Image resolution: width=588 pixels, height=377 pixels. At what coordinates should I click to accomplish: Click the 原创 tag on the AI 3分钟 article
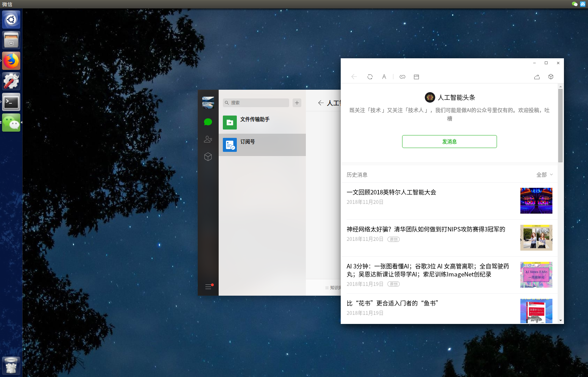pyautogui.click(x=393, y=284)
